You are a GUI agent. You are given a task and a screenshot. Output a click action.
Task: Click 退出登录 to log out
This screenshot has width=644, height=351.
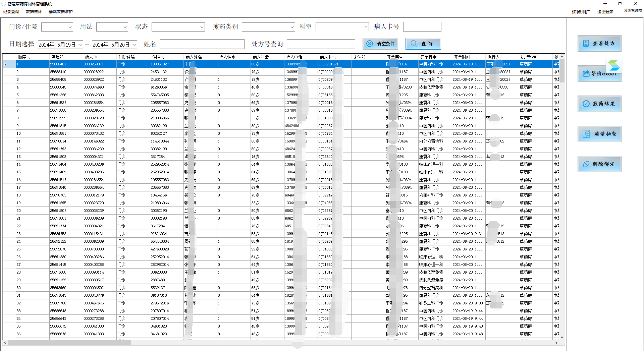click(x=605, y=12)
